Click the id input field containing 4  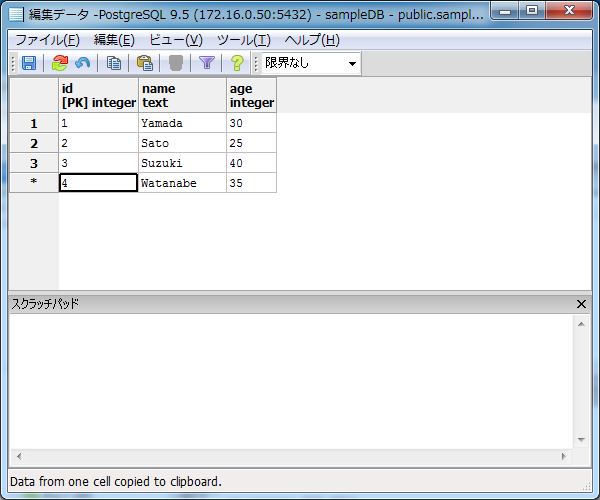pyautogui.click(x=98, y=183)
